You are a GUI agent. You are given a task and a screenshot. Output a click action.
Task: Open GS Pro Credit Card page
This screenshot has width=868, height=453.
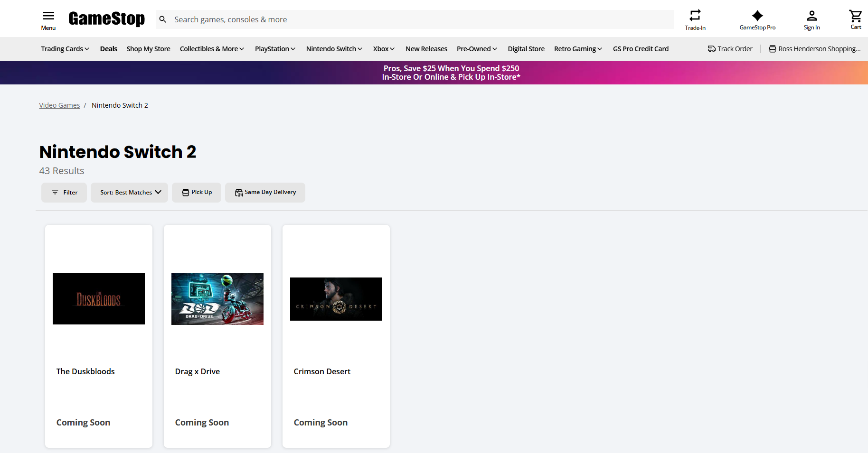641,49
